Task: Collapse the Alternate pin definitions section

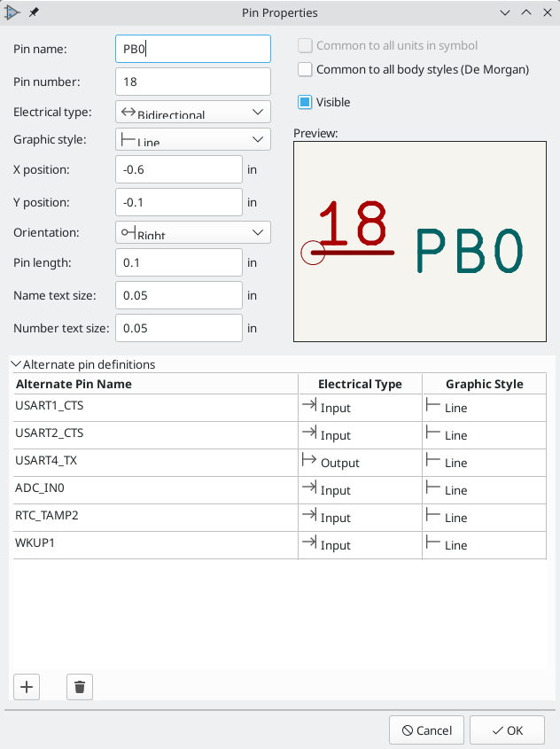Action: (16, 364)
